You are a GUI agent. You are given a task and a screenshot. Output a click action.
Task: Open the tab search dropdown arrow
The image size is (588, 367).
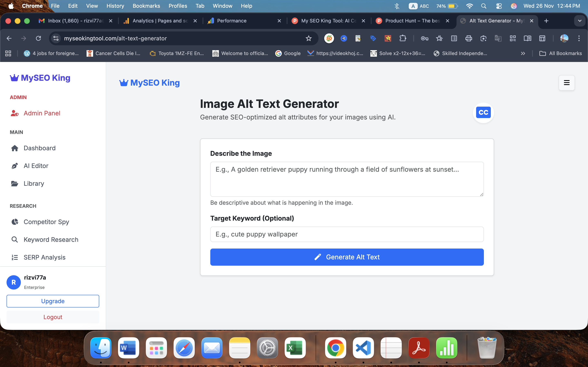click(x=580, y=21)
